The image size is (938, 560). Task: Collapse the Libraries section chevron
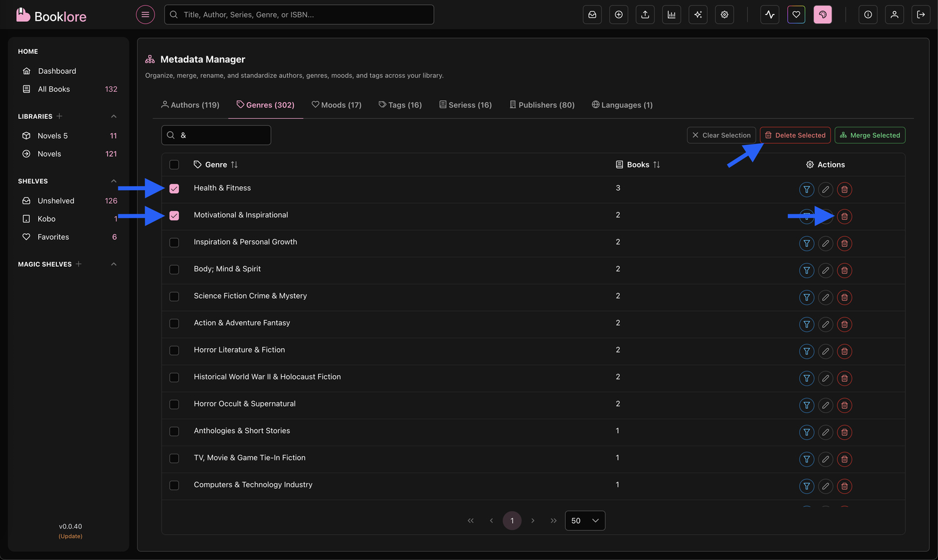point(114,116)
